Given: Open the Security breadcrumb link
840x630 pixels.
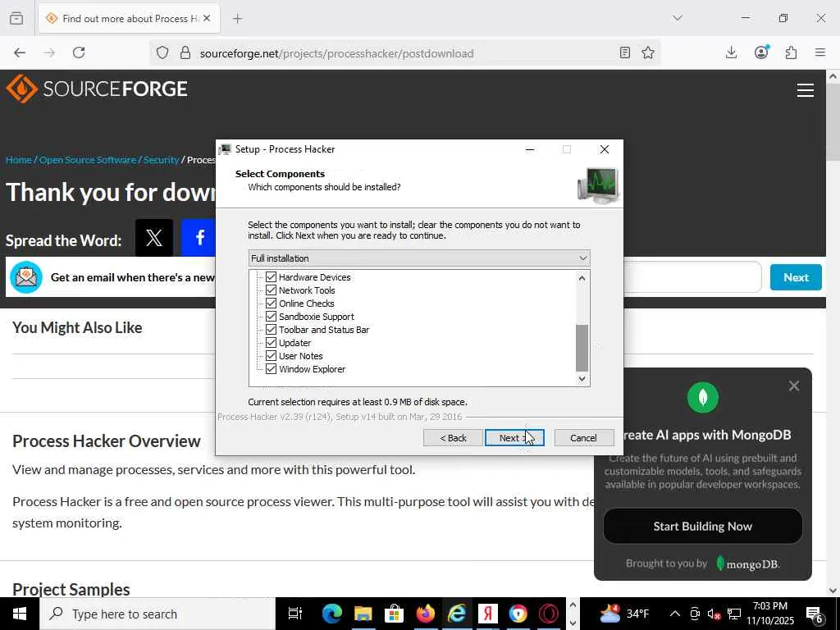Looking at the screenshot, I should coord(162,160).
